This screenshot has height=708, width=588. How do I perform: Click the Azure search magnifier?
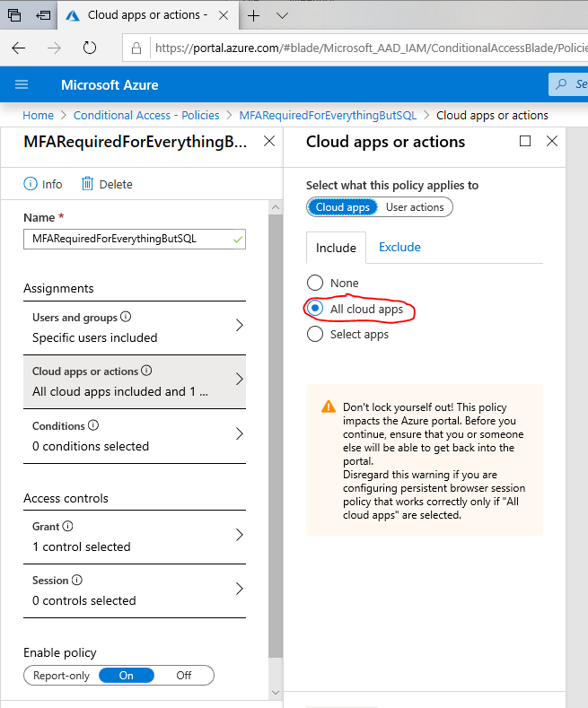(x=561, y=84)
